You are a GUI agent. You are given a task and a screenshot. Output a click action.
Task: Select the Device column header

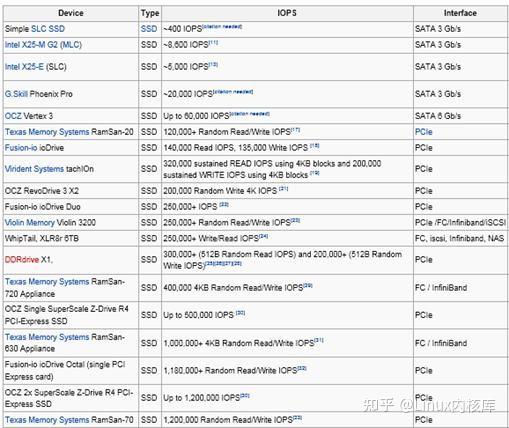coord(71,13)
